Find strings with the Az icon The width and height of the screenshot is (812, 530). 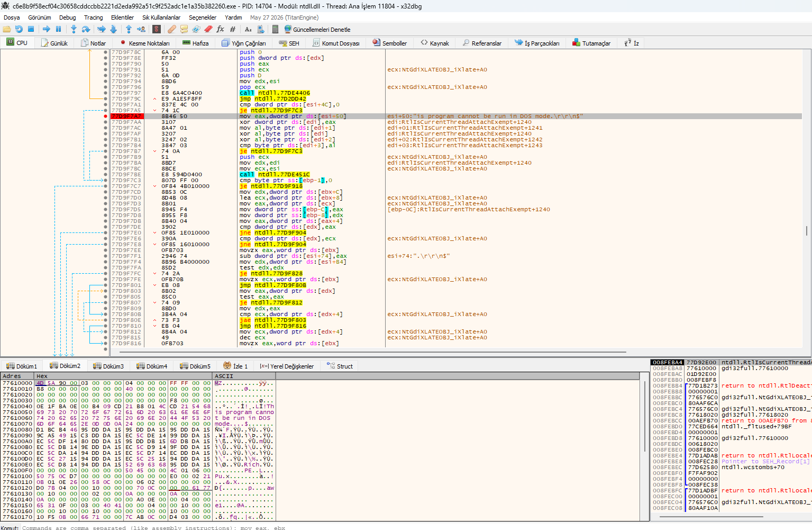coord(248,29)
